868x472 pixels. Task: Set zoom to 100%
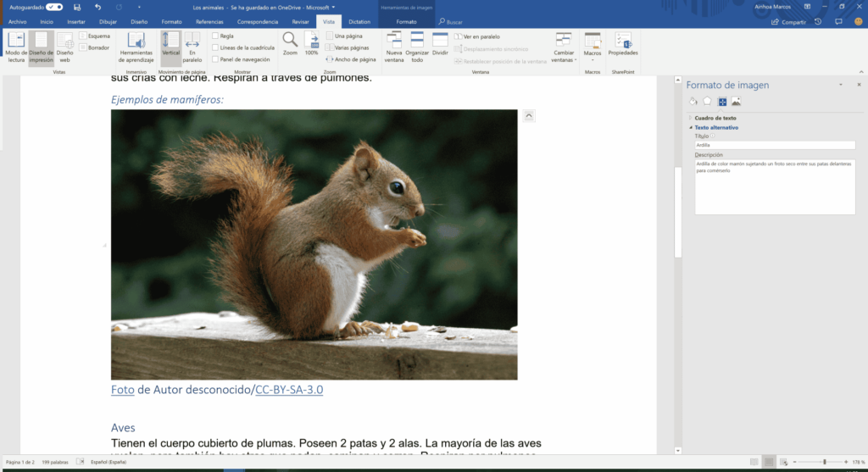(x=312, y=44)
